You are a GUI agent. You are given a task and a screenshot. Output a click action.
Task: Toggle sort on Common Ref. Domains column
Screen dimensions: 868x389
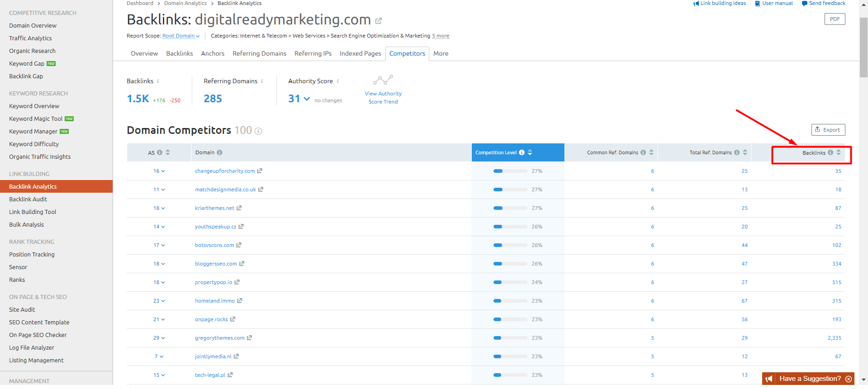tap(651, 152)
